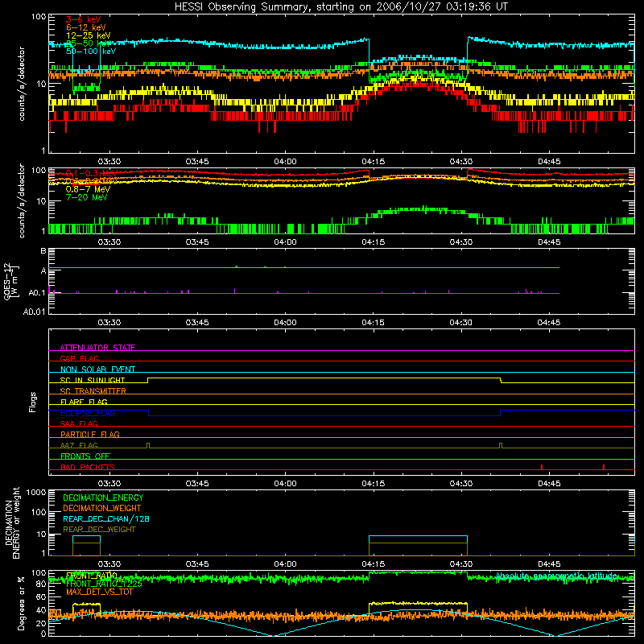
Task: Select the FLARE_FLAG label
Action: pyautogui.click(x=84, y=402)
